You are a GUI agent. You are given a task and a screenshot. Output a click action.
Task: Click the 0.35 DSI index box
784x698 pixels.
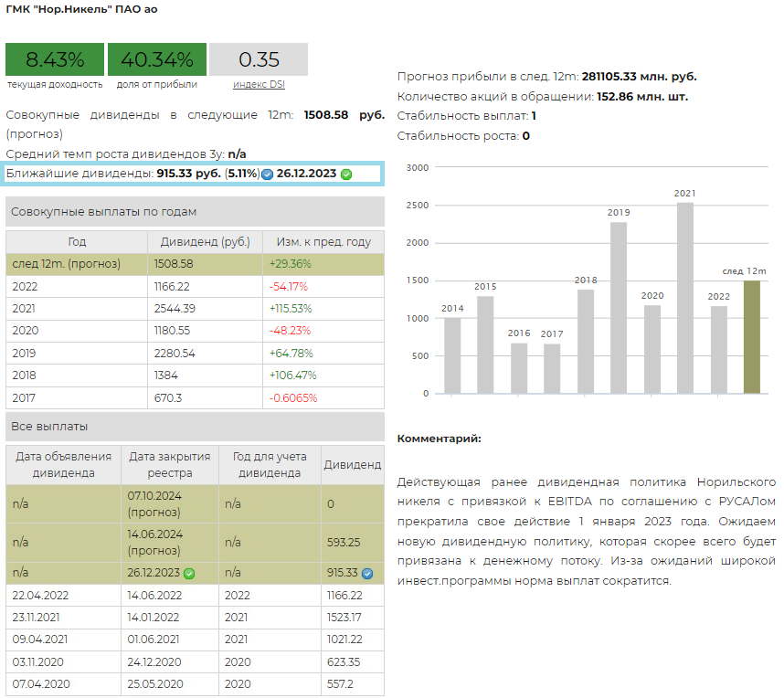pos(259,60)
